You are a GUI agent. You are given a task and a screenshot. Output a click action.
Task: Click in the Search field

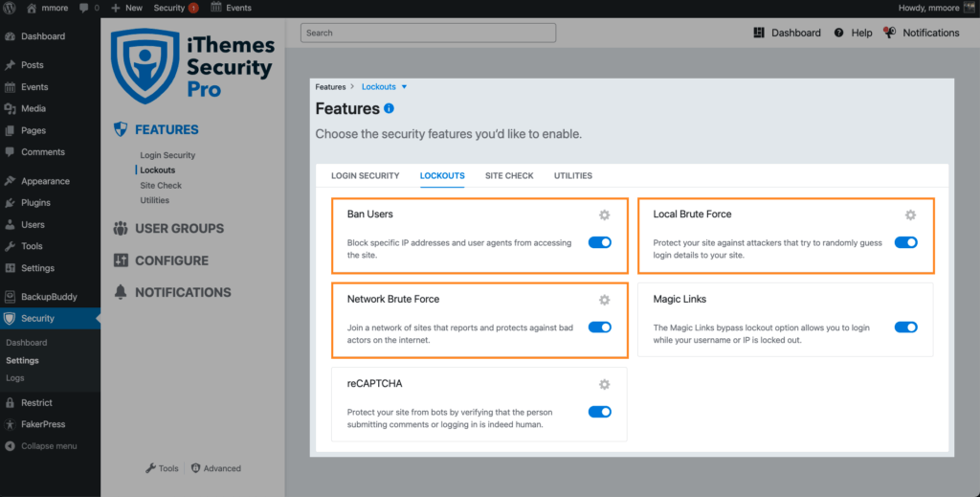coord(428,33)
